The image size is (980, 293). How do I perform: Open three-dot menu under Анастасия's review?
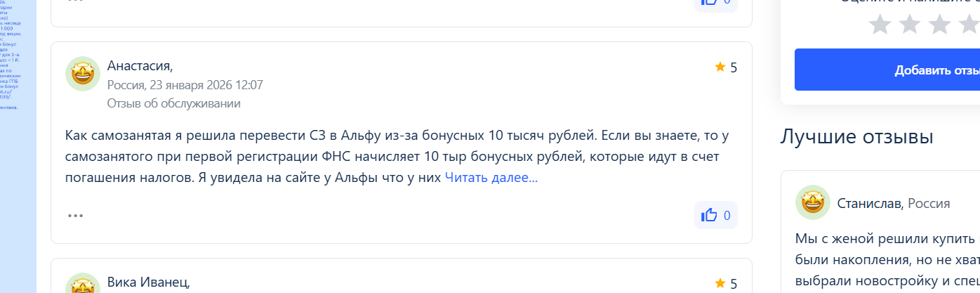(x=75, y=216)
